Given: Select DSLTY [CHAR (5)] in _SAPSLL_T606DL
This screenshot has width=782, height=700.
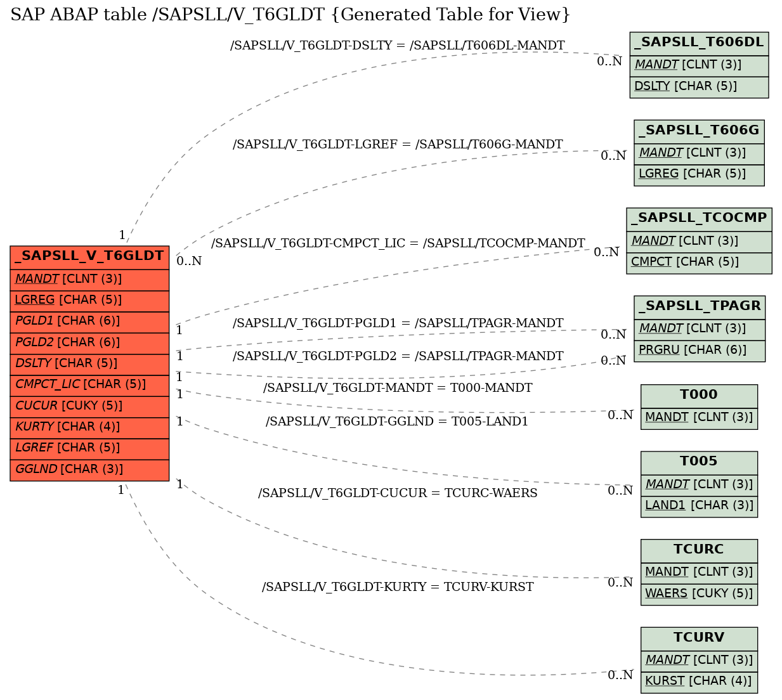Looking at the screenshot, I should pos(699,87).
